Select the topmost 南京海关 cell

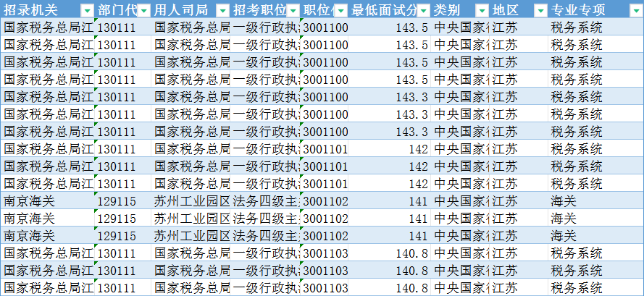48,201
